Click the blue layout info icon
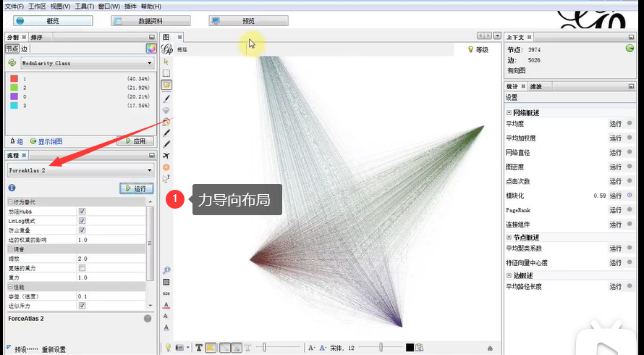Image resolution: width=644 pixels, height=355 pixels. (12, 188)
